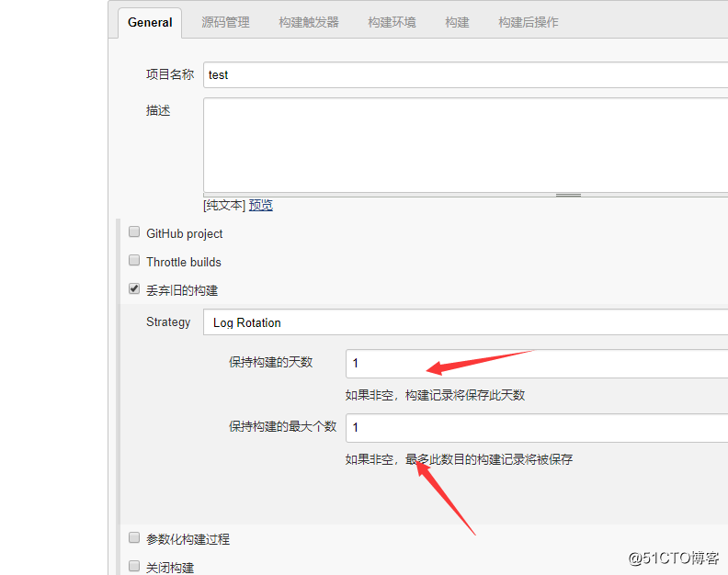Open the Strategy Log Rotation dropdown
728x575 pixels.
[x=465, y=322]
